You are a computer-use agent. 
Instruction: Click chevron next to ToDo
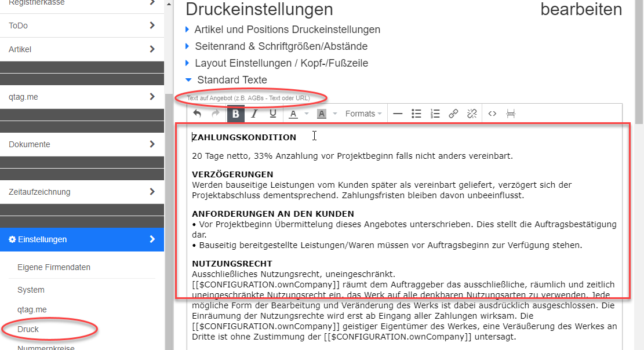pos(152,25)
